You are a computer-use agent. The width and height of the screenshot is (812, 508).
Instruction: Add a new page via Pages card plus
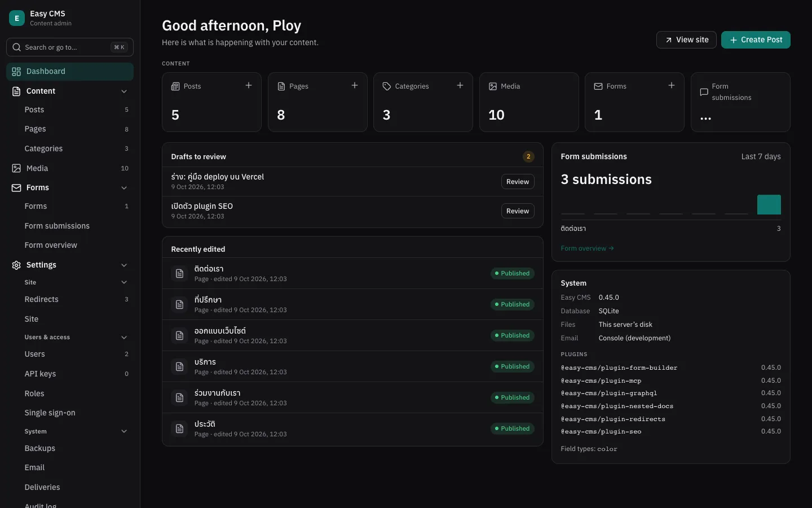(355, 85)
